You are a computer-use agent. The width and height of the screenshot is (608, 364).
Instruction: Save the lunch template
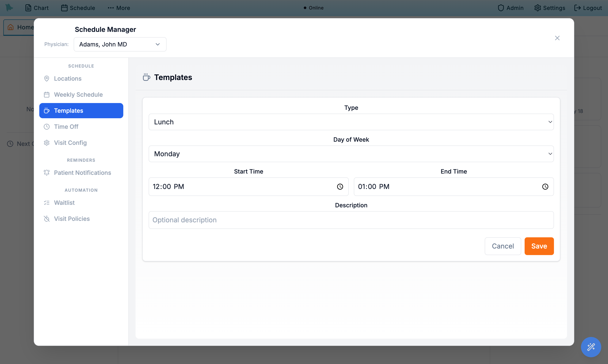[x=539, y=246]
